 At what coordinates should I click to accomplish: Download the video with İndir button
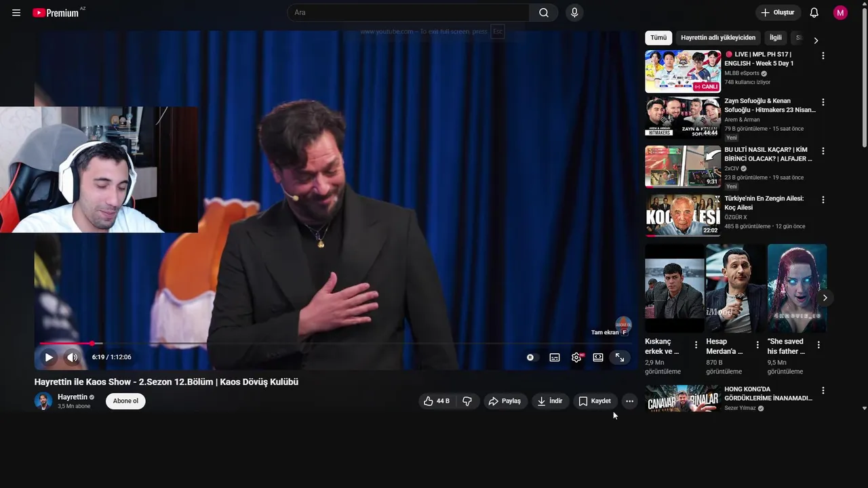coord(550,401)
